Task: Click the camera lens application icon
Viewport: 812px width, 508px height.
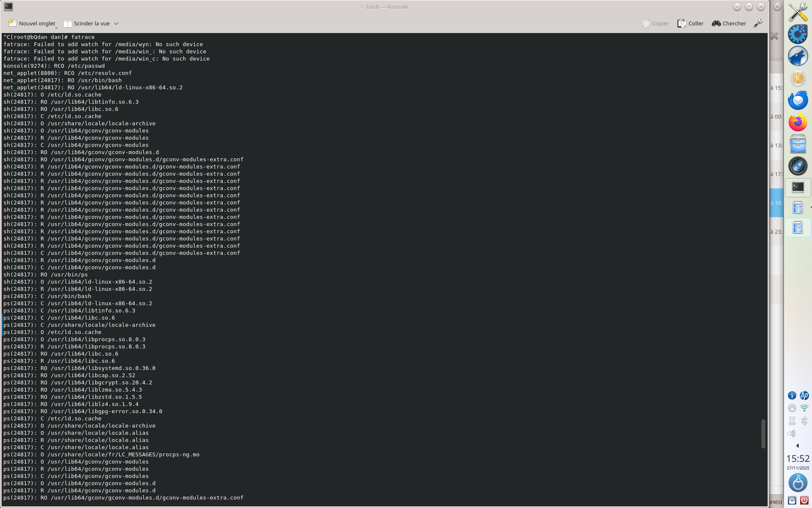Action: pos(798,166)
